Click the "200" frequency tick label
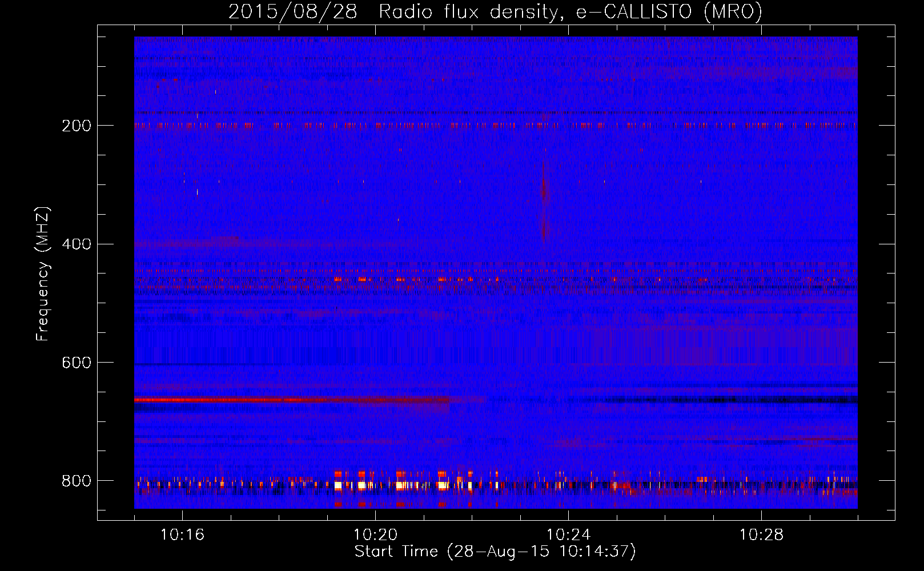 (77, 126)
